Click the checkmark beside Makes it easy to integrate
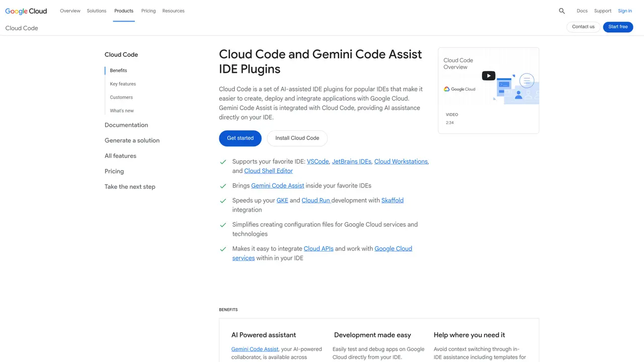 pyautogui.click(x=223, y=249)
